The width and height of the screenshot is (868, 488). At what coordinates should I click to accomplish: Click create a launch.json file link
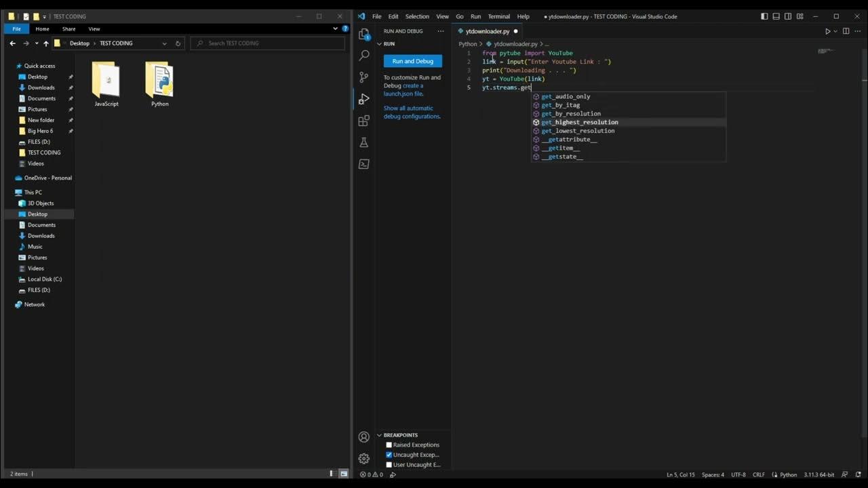(404, 89)
